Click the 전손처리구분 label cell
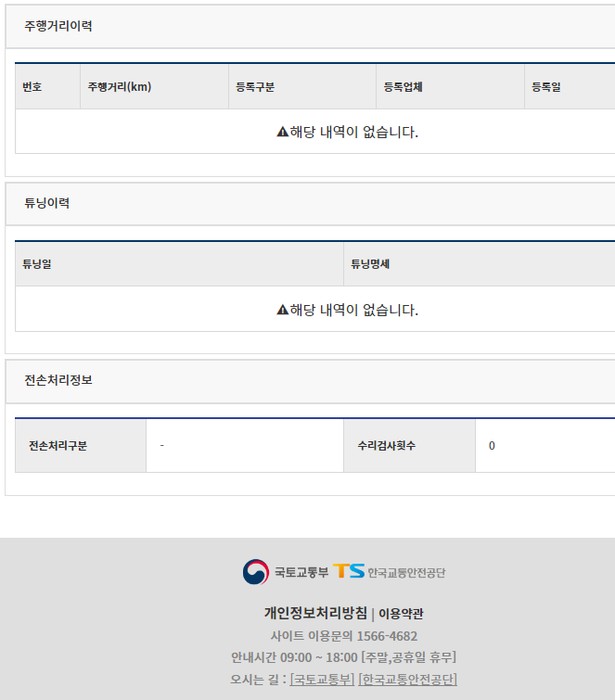The width and height of the screenshot is (615, 700). (x=81, y=446)
